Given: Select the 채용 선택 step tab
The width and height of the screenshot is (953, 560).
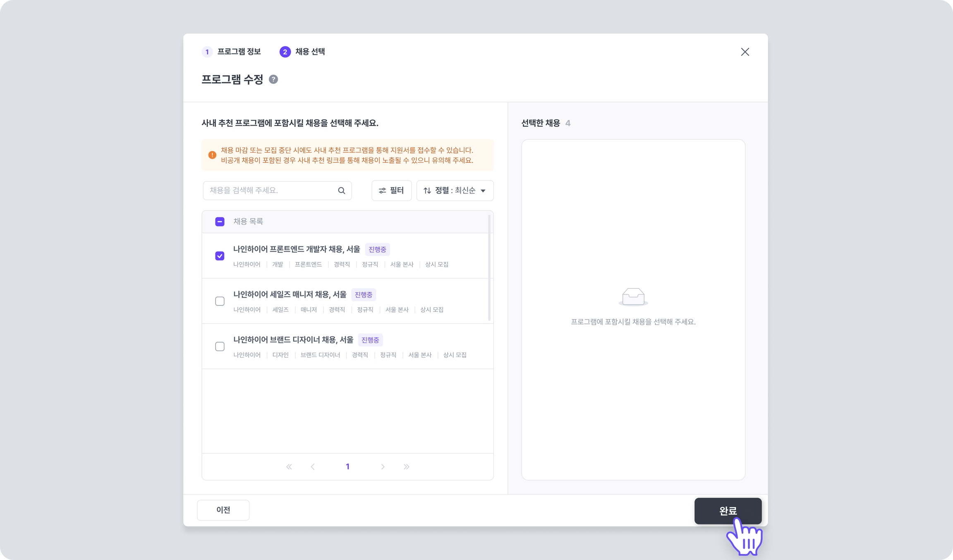Looking at the screenshot, I should [302, 52].
